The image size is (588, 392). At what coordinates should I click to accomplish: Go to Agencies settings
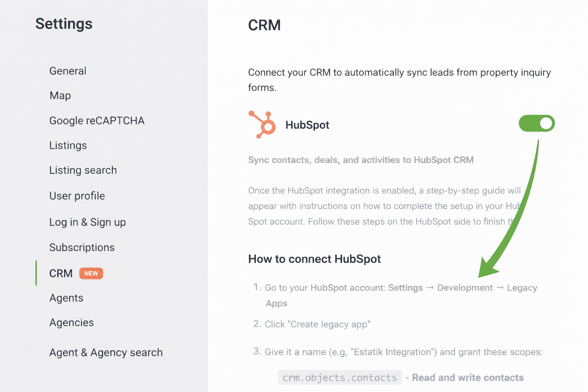tap(72, 322)
